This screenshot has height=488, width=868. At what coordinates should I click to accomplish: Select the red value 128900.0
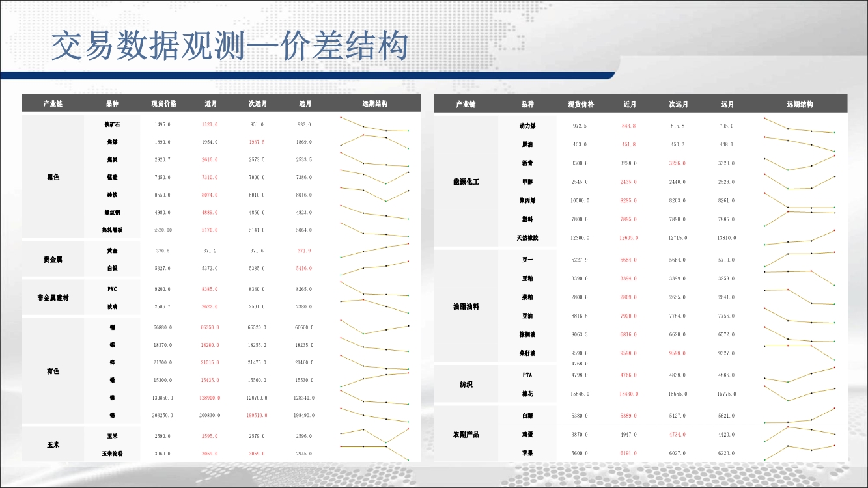click(x=210, y=397)
